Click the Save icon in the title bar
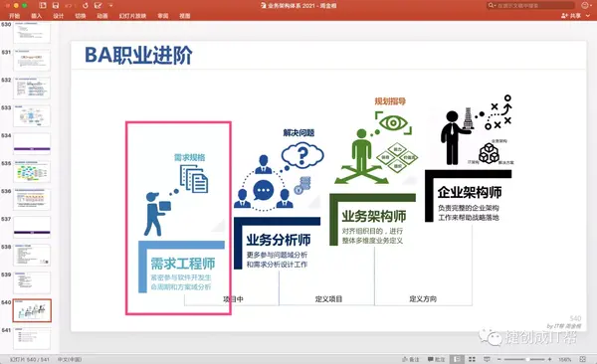This screenshot has height=364, width=597. [56, 5]
